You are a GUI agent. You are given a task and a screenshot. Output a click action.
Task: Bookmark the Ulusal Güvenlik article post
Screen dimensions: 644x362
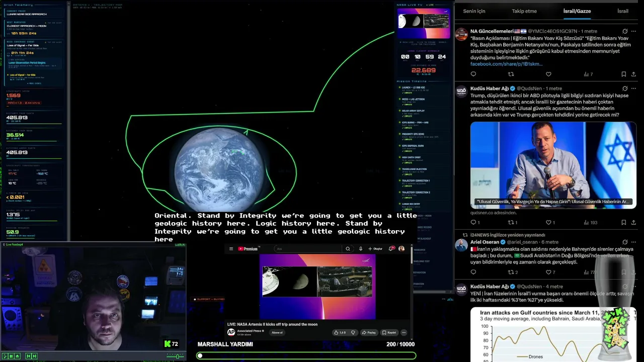(623, 222)
